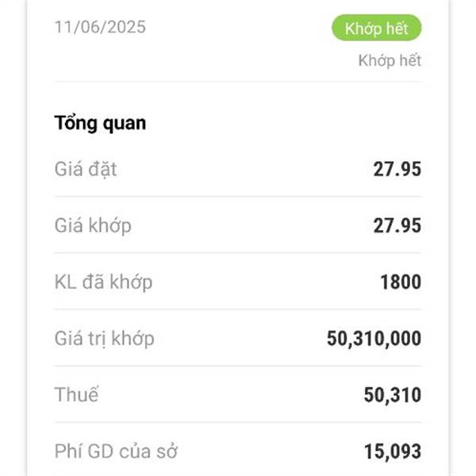Select the tax amount 50,310
476x476 pixels.
click(393, 395)
